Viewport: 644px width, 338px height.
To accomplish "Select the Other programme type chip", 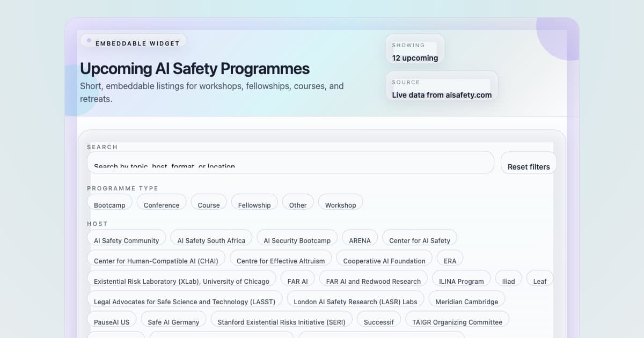I will pos(298,202).
